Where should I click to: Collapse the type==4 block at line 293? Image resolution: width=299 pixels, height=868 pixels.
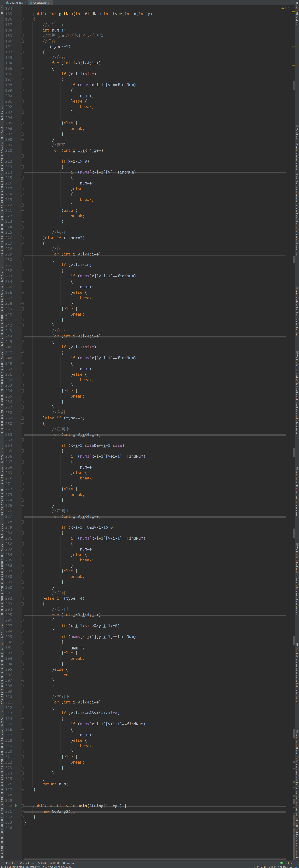click(x=22, y=604)
